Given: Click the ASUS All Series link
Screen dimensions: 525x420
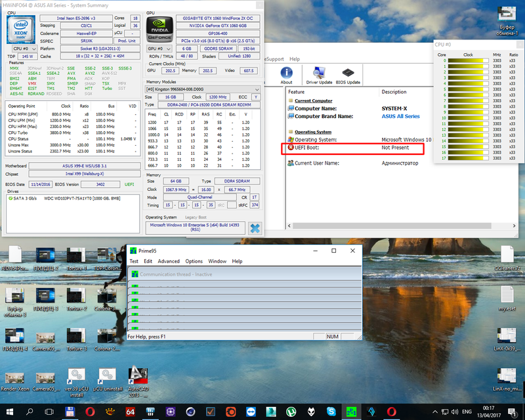Looking at the screenshot, I should [400, 116].
